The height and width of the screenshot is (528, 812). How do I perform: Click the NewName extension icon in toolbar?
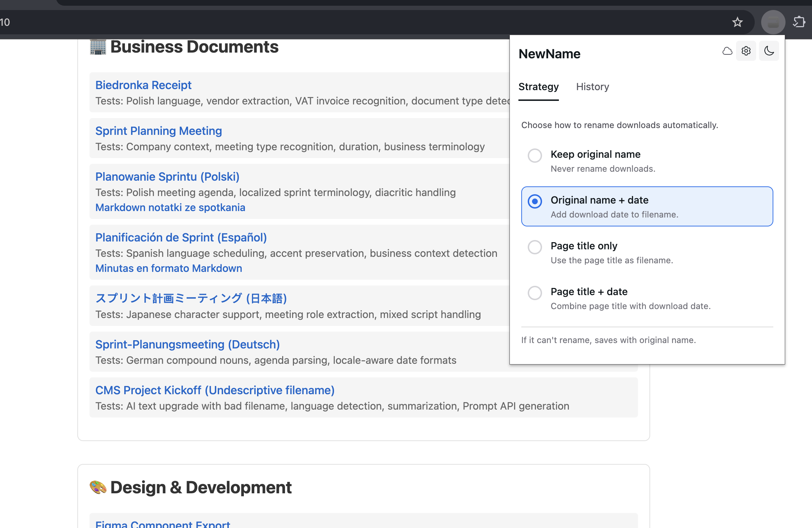(x=773, y=22)
